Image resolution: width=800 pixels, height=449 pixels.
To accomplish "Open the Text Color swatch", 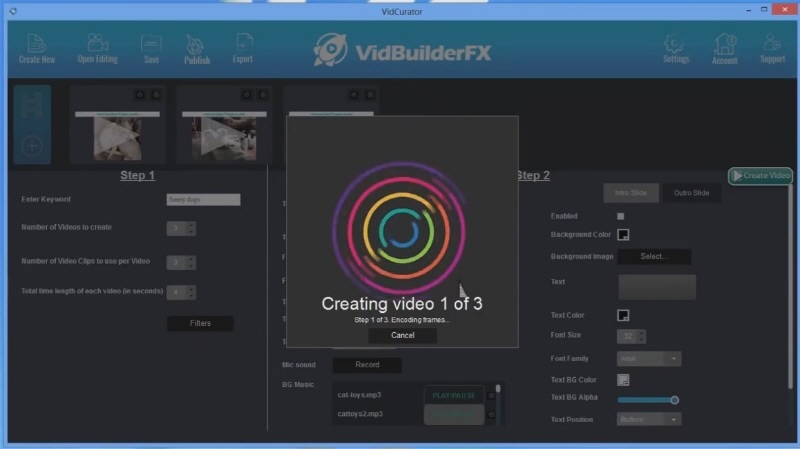I will click(x=623, y=315).
